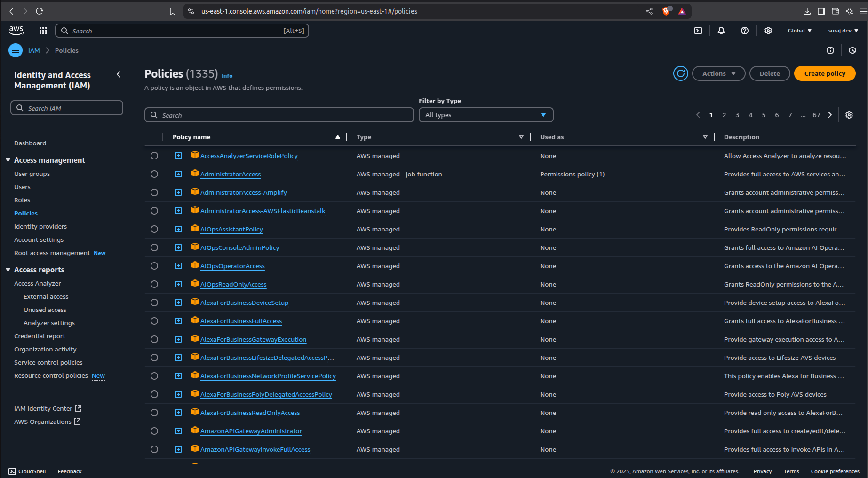Expand the AIOpsReadOnlyAccess row details
This screenshot has height=478, width=868.
(178, 284)
